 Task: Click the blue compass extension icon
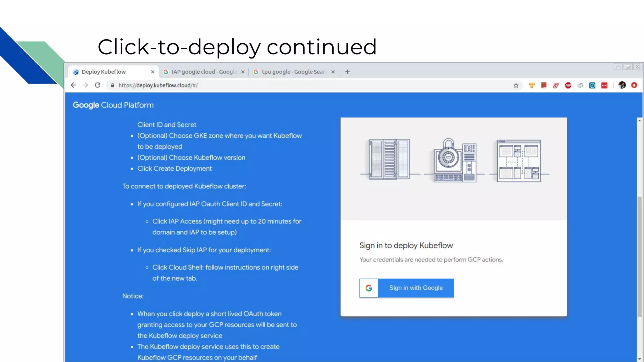click(x=592, y=85)
